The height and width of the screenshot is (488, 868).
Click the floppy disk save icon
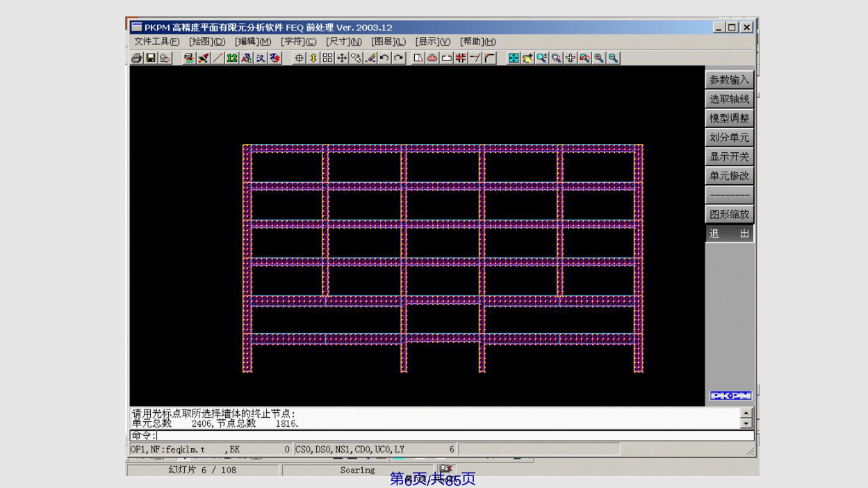click(x=151, y=58)
